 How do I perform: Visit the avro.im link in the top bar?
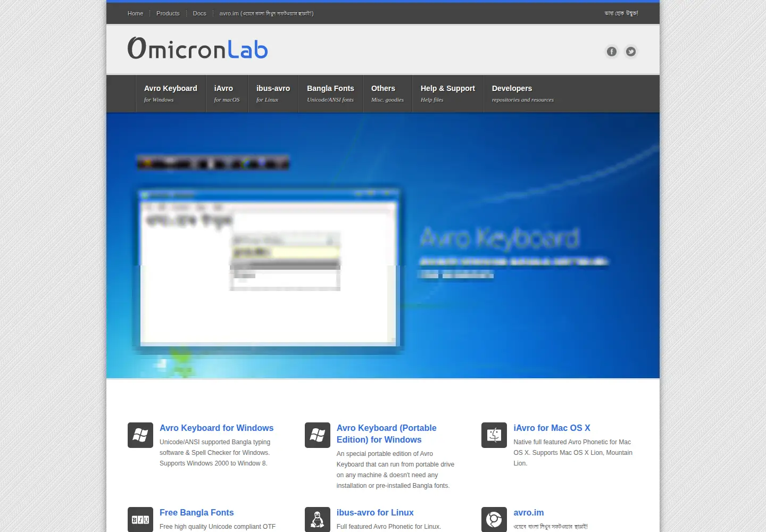click(267, 13)
